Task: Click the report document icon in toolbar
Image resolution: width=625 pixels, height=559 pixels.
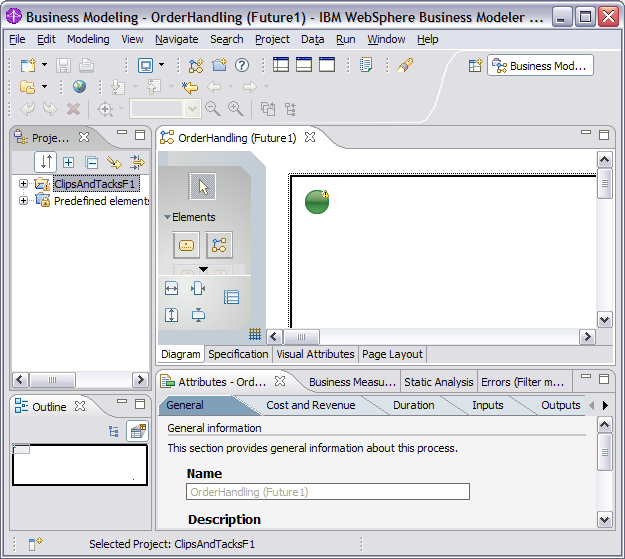Action: pos(366,65)
